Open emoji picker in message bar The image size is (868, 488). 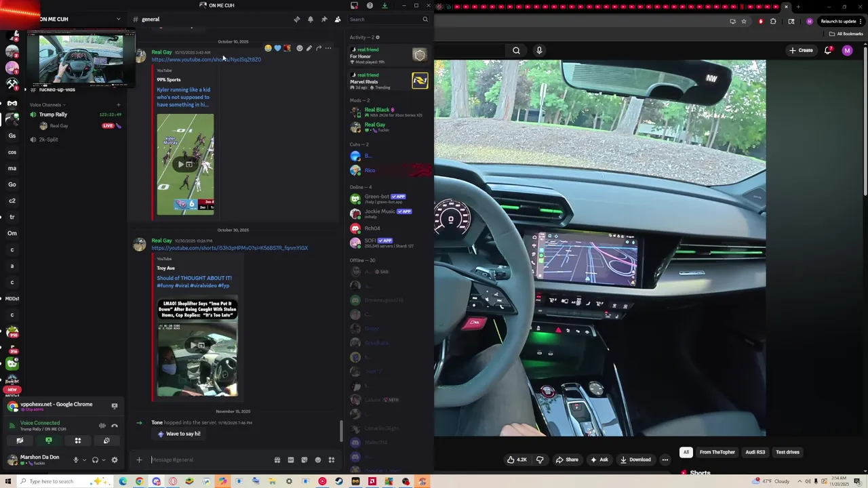318,460
